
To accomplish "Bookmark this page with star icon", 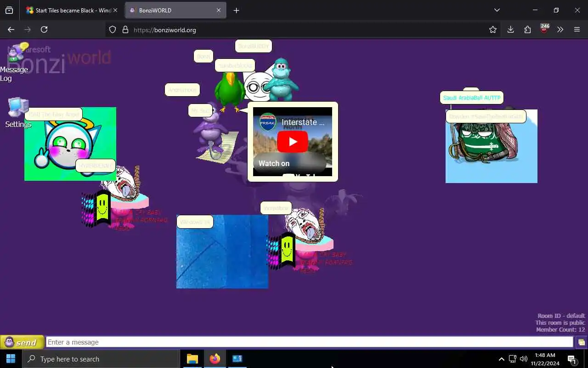I will pos(493,29).
